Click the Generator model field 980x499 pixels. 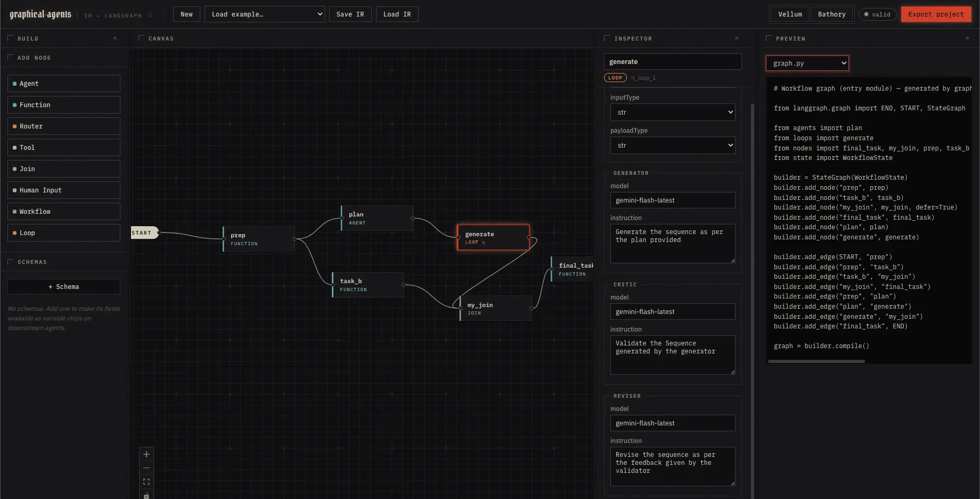pos(673,200)
